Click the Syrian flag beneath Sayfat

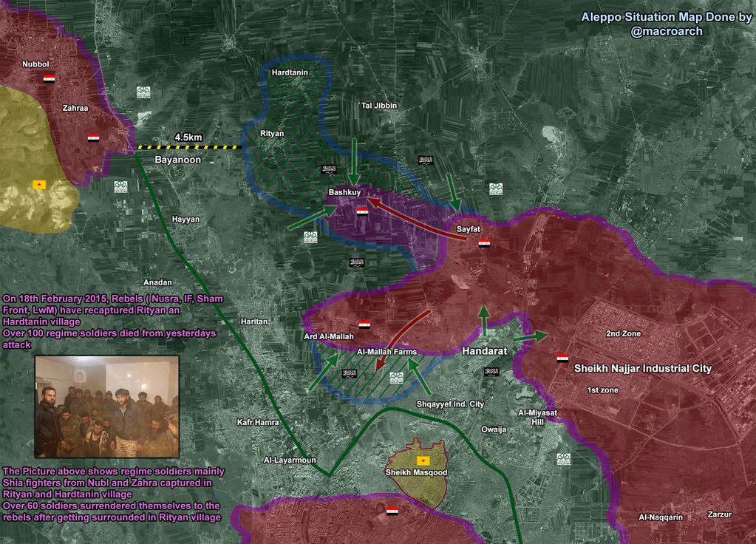(x=484, y=243)
